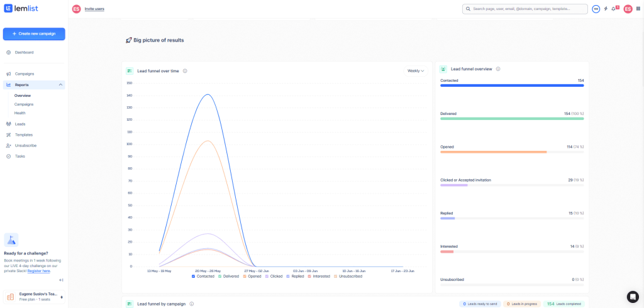This screenshot has width=644, height=308.
Task: Click Leads completed badge
Action: 564,304
